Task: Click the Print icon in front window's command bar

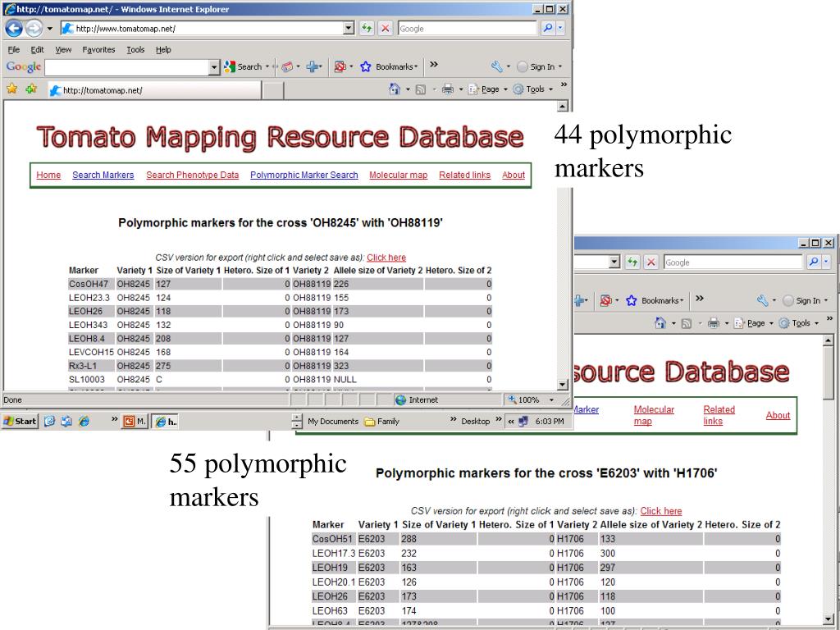Action: pyautogui.click(x=447, y=89)
